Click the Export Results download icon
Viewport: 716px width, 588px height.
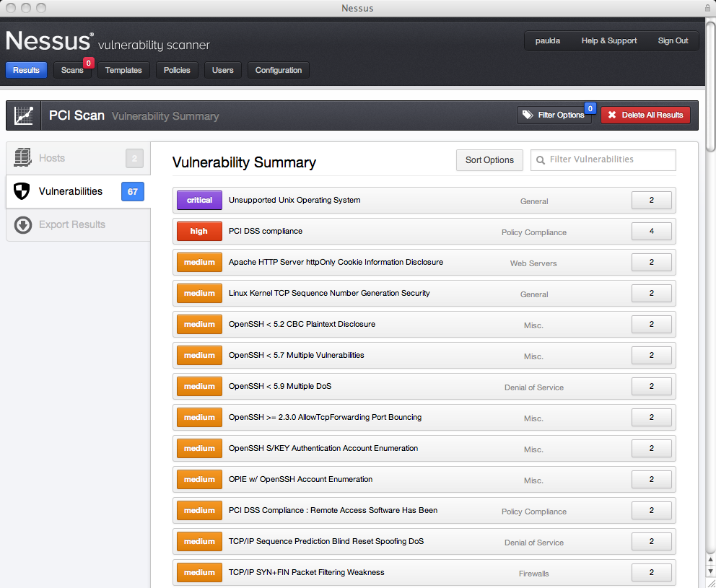[23, 224]
